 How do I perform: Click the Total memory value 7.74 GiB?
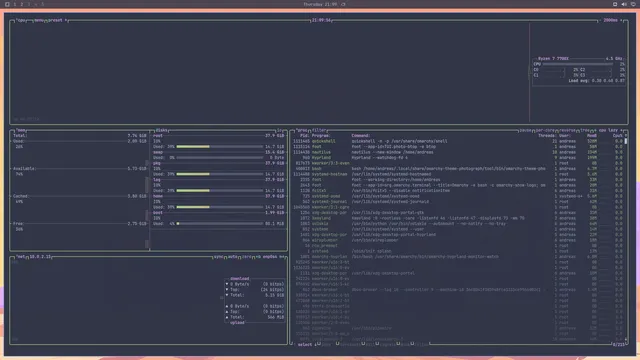137,136
